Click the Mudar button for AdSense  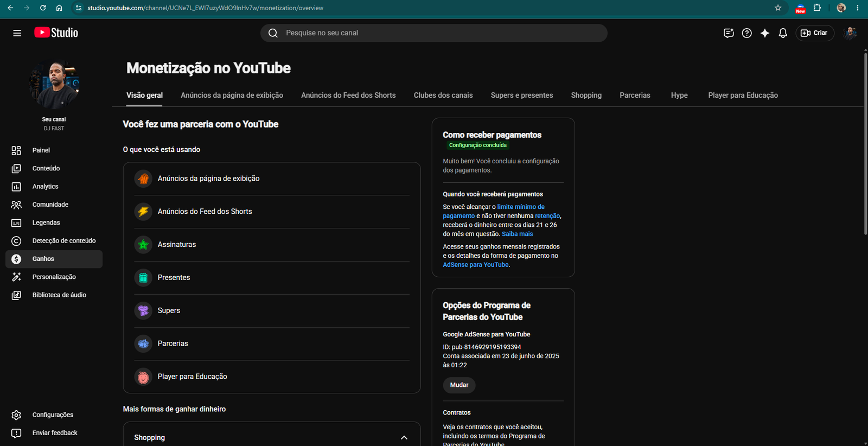(459, 385)
